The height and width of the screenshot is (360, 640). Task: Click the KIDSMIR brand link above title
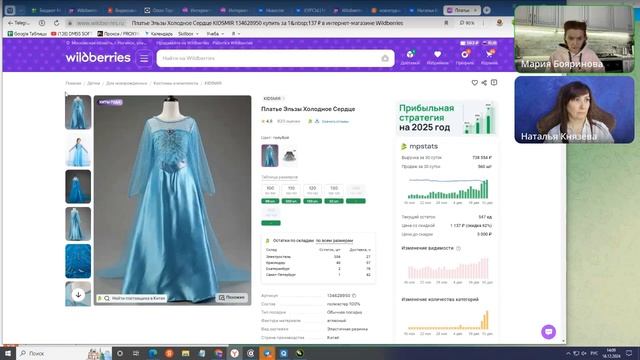pyautogui.click(x=272, y=98)
